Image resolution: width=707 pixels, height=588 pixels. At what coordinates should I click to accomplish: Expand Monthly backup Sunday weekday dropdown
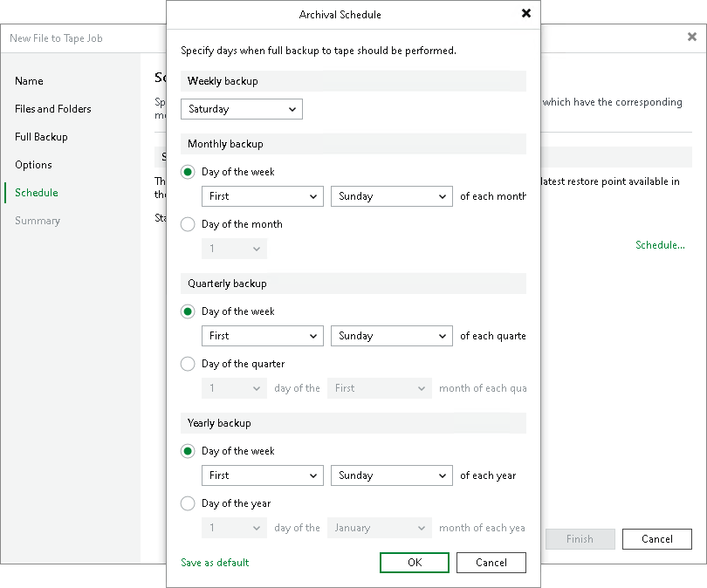pyautogui.click(x=391, y=196)
